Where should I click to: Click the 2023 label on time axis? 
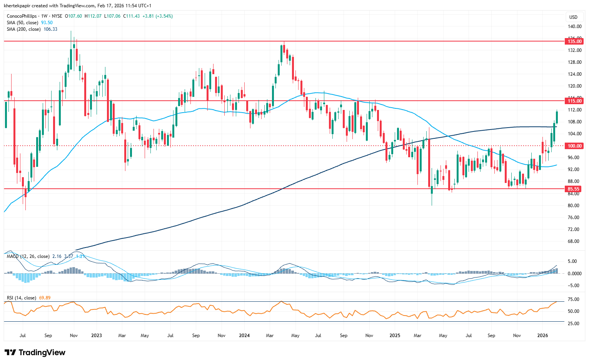pyautogui.click(x=97, y=336)
